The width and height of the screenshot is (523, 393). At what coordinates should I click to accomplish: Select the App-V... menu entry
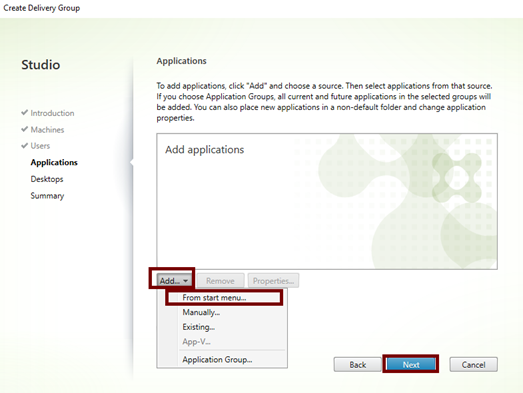pyautogui.click(x=196, y=342)
